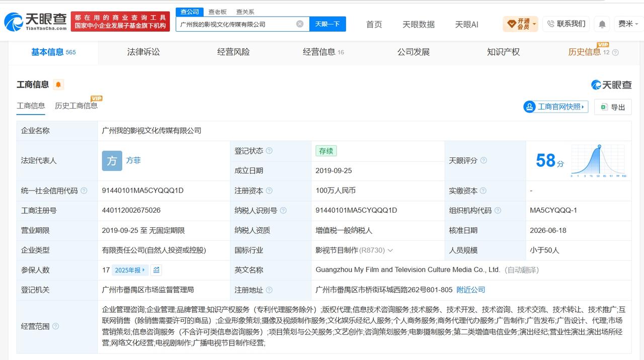Click help icon beside 纳税人识别号

(x=283, y=210)
